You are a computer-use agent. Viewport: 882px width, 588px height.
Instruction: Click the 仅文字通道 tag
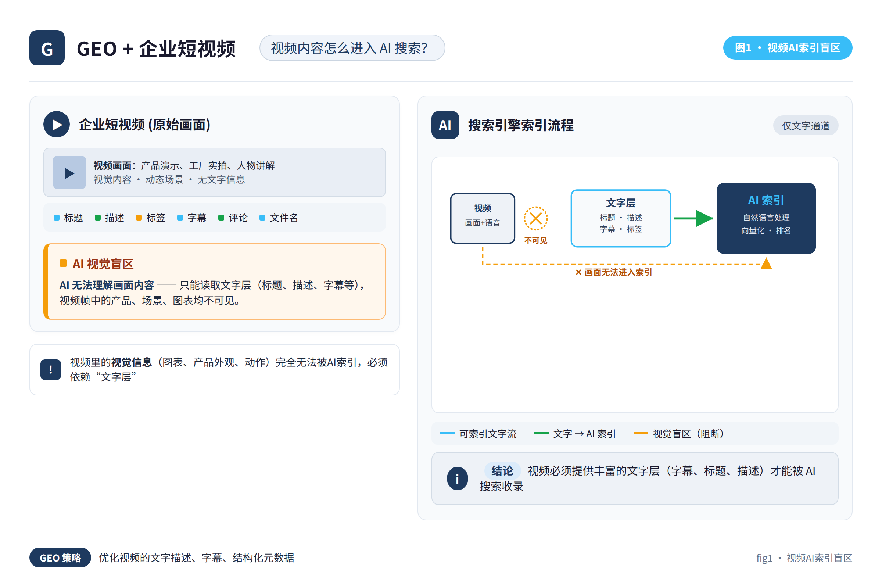click(x=806, y=126)
